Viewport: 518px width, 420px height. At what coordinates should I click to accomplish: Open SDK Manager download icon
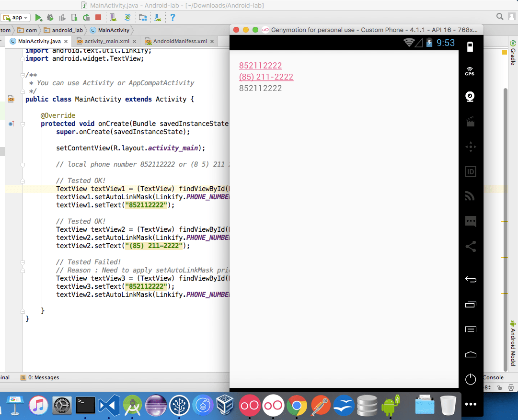(158, 18)
